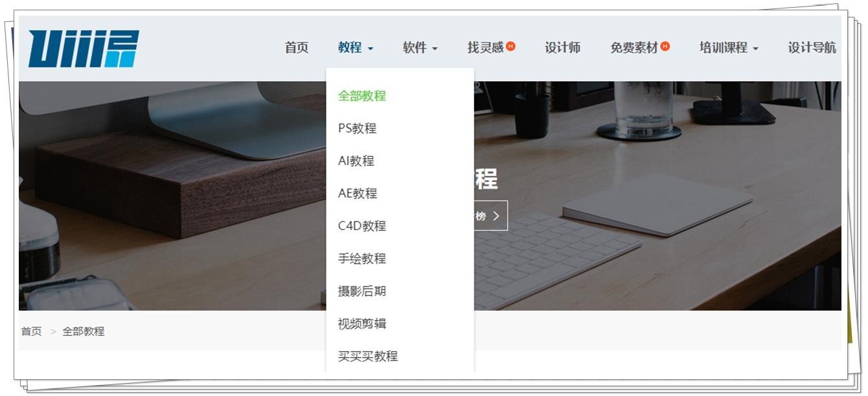Select 全部教程 from the dropdown list

tap(362, 96)
